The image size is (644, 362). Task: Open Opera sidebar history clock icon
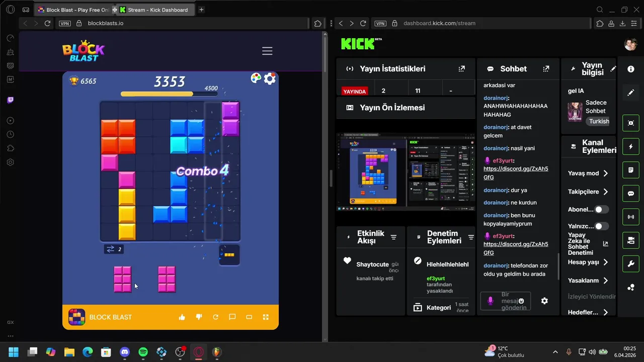(11, 135)
